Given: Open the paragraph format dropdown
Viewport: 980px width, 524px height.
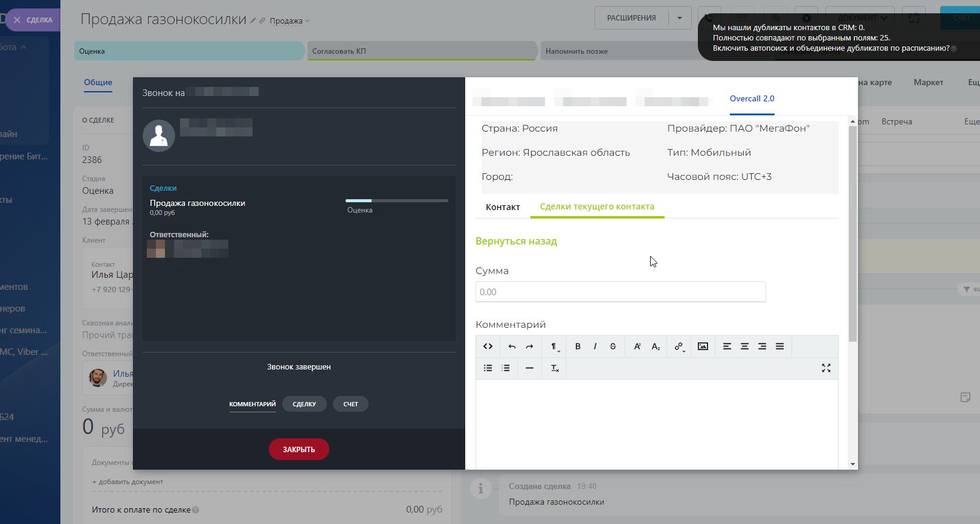Looking at the screenshot, I should pyautogui.click(x=554, y=347).
